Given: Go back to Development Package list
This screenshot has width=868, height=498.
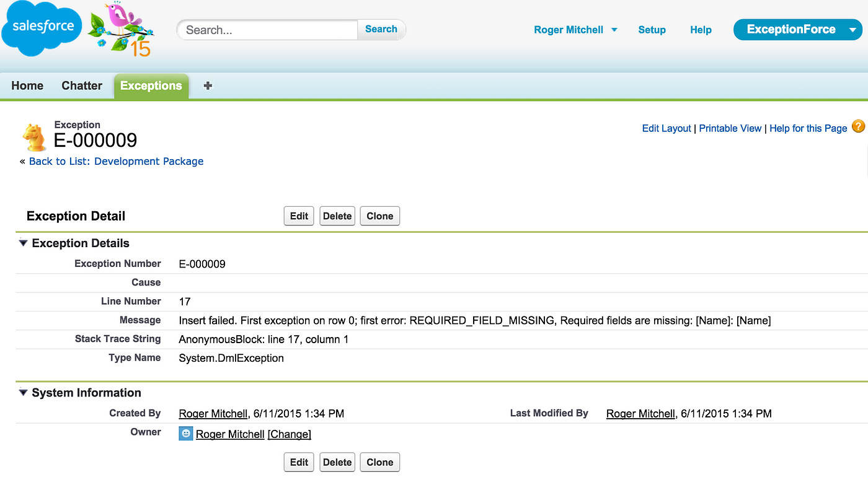Looking at the screenshot, I should coord(117,161).
